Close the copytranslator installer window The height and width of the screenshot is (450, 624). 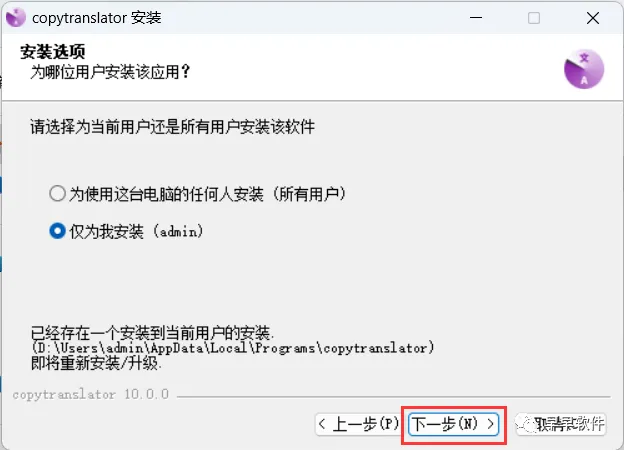click(593, 18)
